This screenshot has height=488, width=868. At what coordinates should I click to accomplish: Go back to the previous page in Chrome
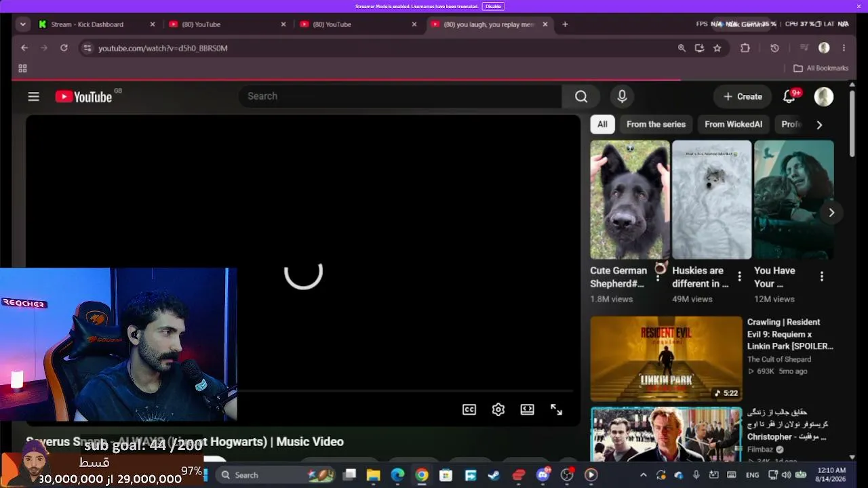(24, 48)
